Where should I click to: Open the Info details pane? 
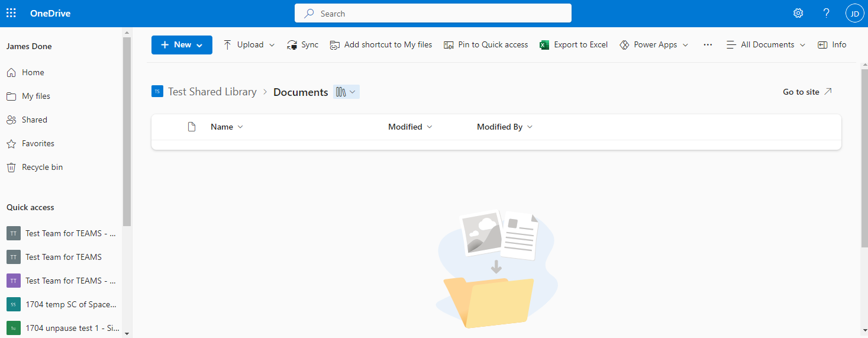click(832, 45)
